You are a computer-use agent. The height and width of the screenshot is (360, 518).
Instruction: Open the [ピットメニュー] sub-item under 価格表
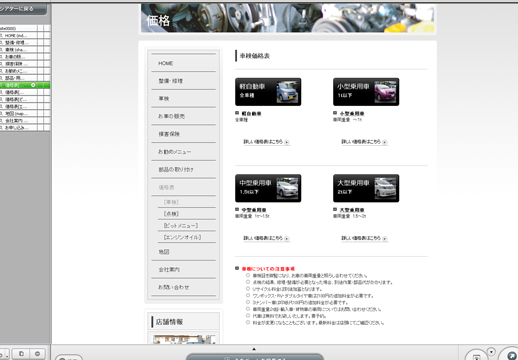point(187,226)
